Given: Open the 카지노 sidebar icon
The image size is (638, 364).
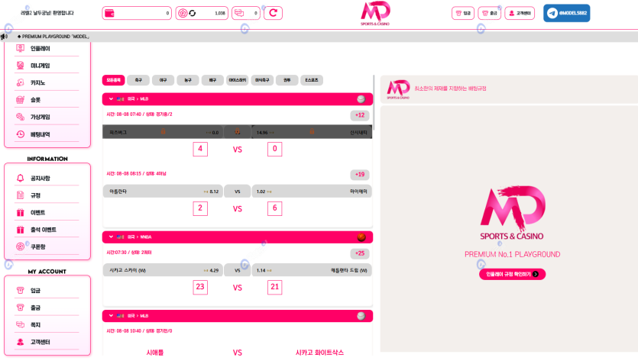Looking at the screenshot, I should (x=21, y=82).
